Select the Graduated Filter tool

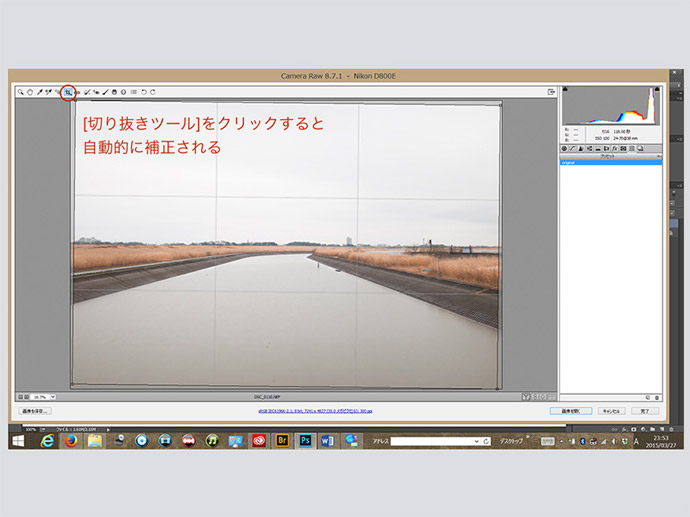click(x=114, y=92)
